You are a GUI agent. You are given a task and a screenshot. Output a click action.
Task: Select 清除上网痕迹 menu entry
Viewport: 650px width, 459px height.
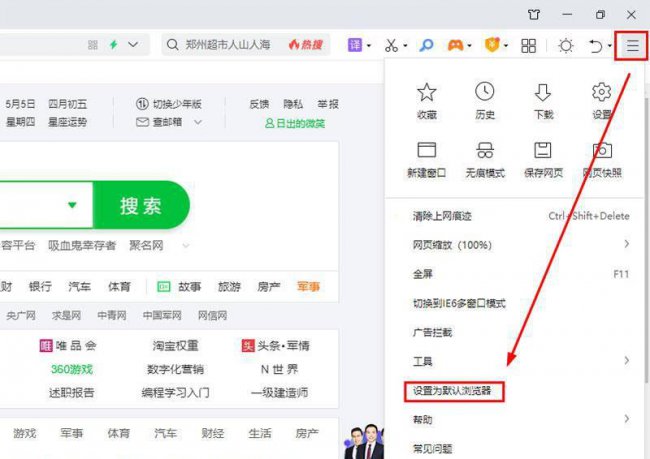pos(515,216)
